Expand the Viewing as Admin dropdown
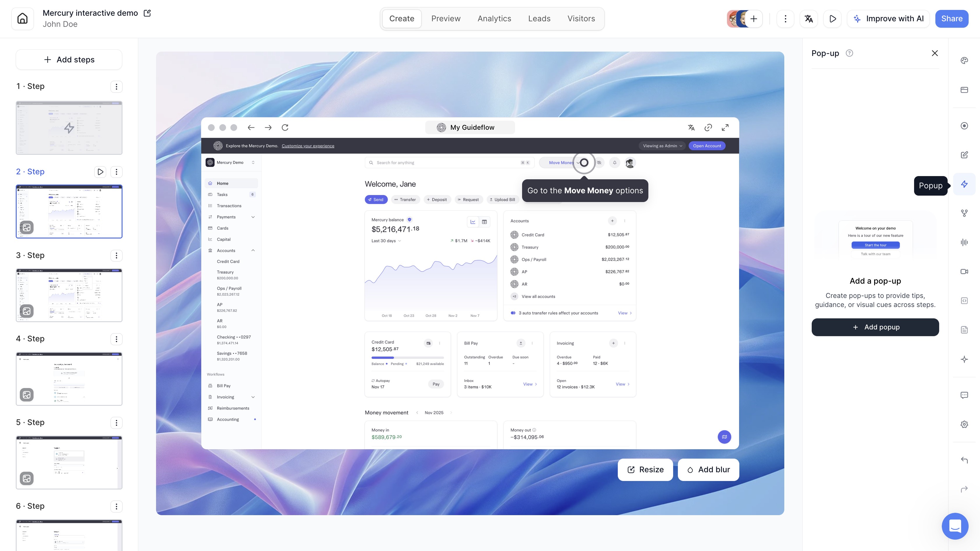This screenshot has width=980, height=551. pyautogui.click(x=662, y=146)
